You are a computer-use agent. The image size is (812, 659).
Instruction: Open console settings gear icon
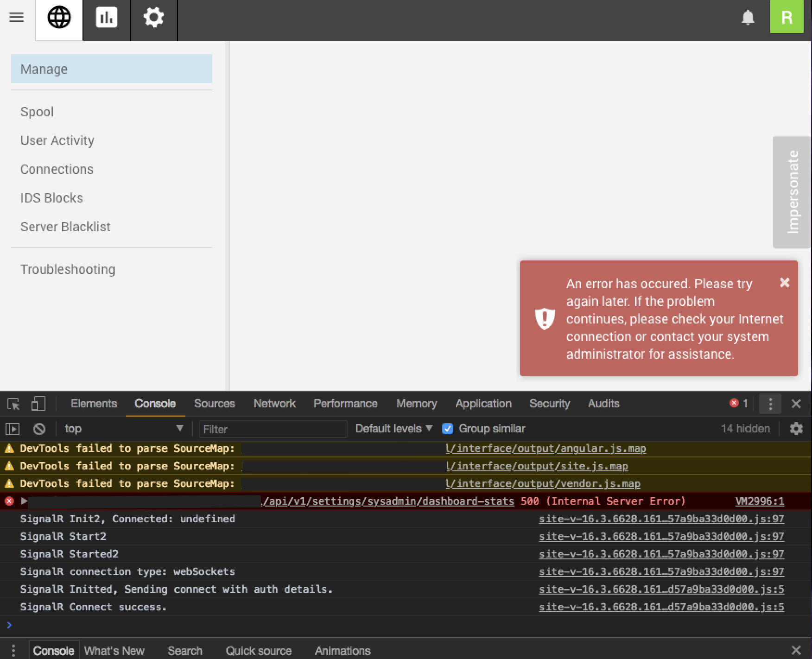(x=796, y=429)
